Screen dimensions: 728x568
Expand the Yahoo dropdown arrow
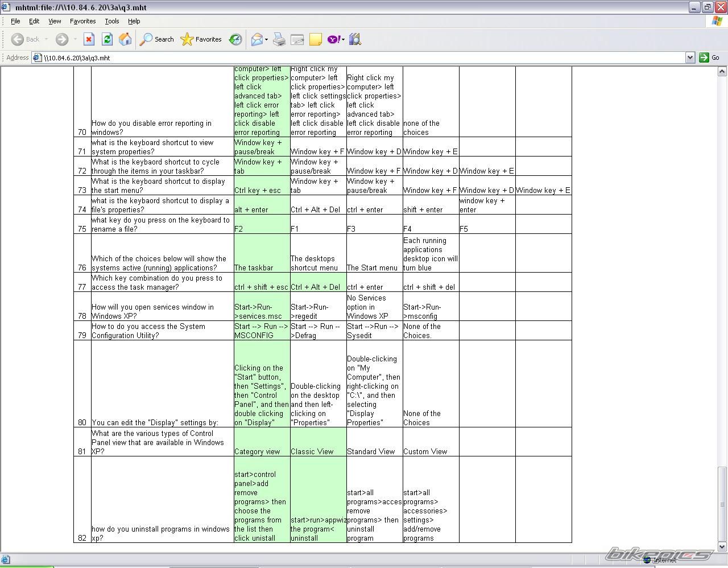pyautogui.click(x=343, y=39)
